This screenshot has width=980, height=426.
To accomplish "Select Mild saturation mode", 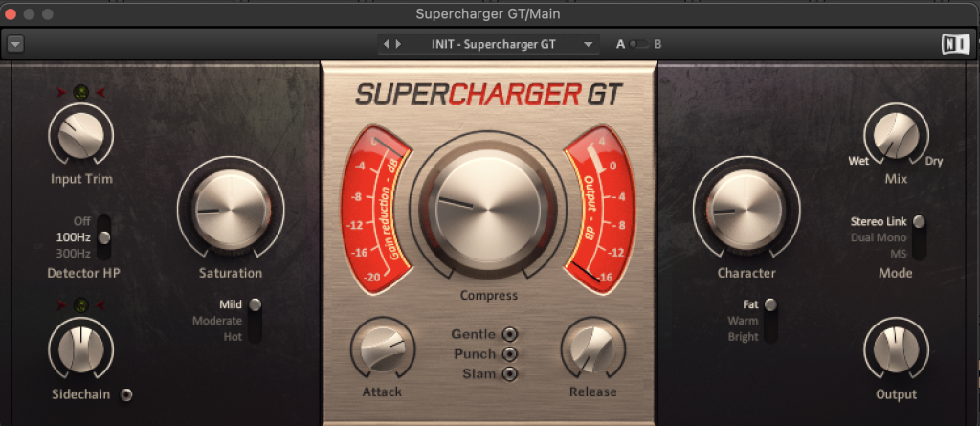I will tap(231, 305).
